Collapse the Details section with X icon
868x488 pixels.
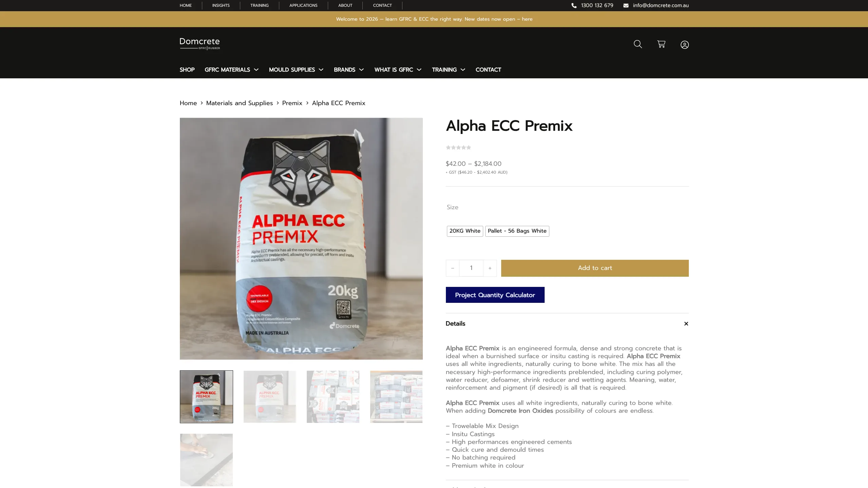point(686,324)
